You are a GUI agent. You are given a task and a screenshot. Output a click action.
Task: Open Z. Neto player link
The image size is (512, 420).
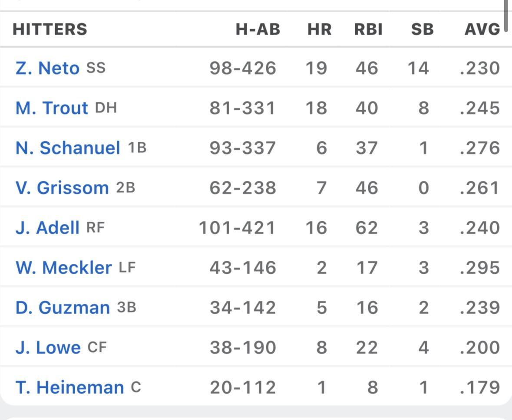click(x=47, y=68)
